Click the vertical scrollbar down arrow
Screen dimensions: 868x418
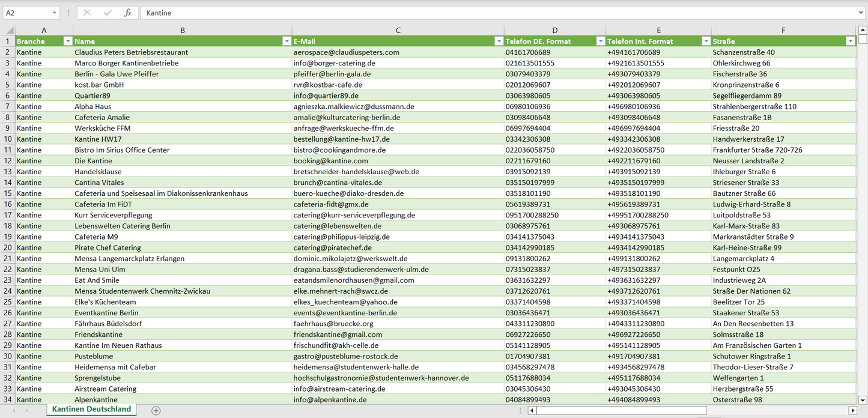pyautogui.click(x=863, y=399)
